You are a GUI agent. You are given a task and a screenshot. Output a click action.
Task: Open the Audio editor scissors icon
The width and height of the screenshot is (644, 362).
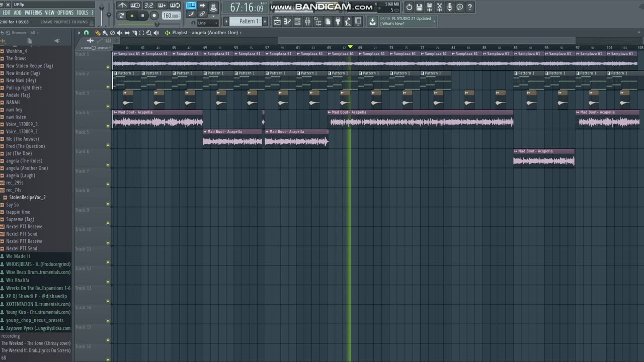(x=439, y=7)
